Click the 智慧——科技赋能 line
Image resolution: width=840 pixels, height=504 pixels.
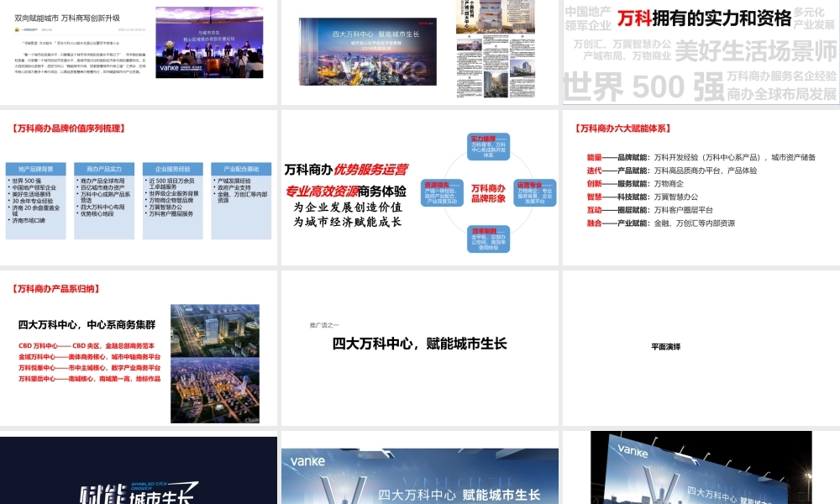click(643, 197)
